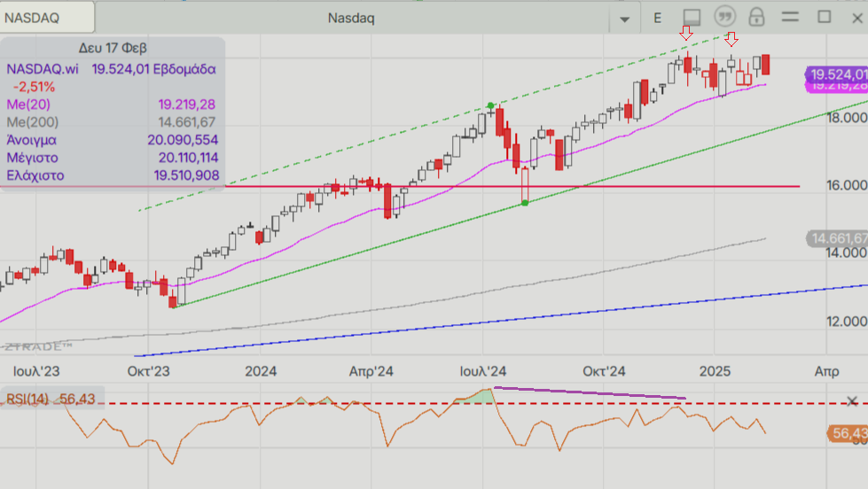Click the green anchor dot at July 2024 high
Viewport: 868px width, 489px height.
pos(490,105)
